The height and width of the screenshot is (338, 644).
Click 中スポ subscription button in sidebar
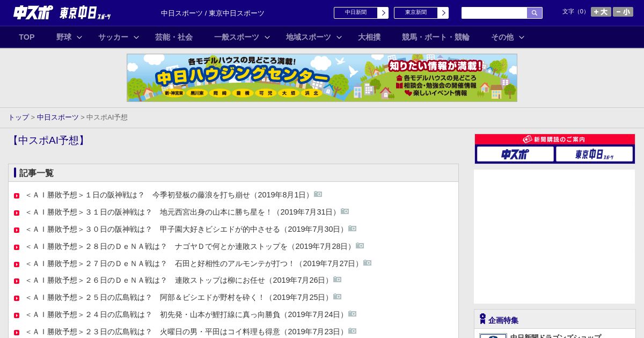(x=515, y=155)
